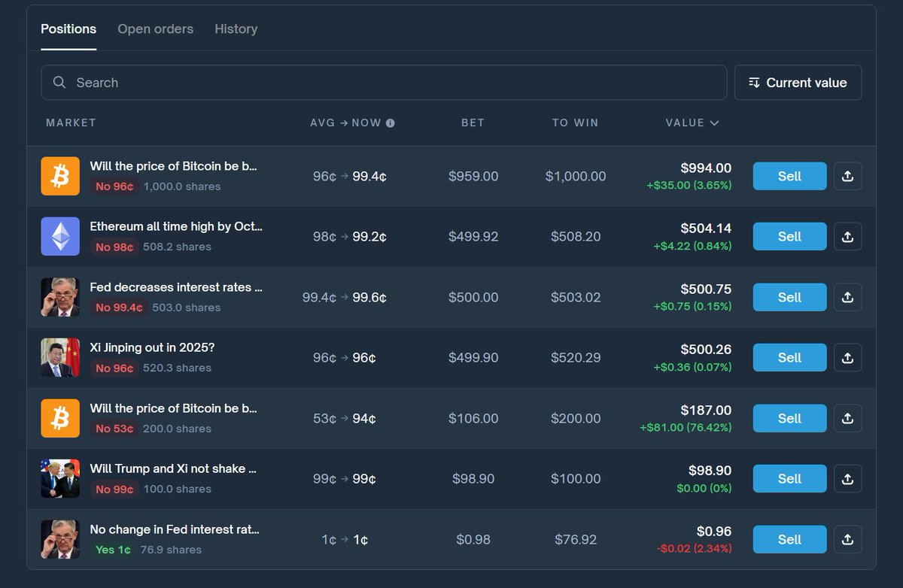Click the 'No 98¢' outcome badge

(114, 247)
